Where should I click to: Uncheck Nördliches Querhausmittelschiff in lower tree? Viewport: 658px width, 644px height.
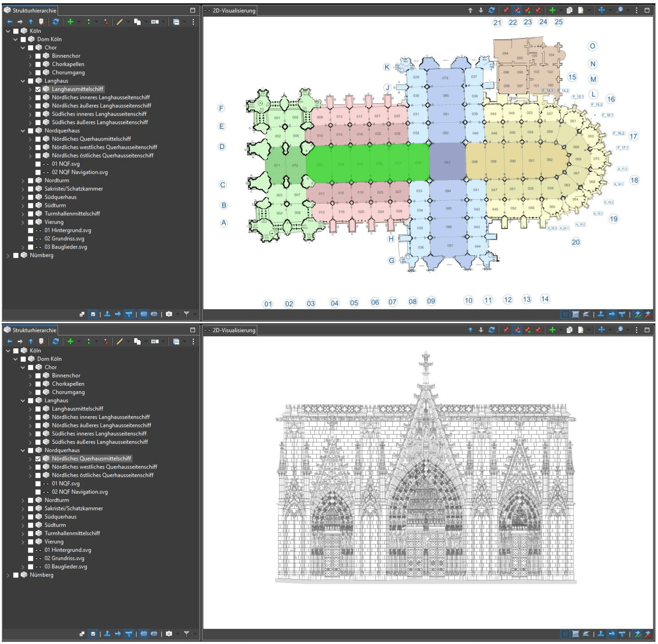[38, 459]
